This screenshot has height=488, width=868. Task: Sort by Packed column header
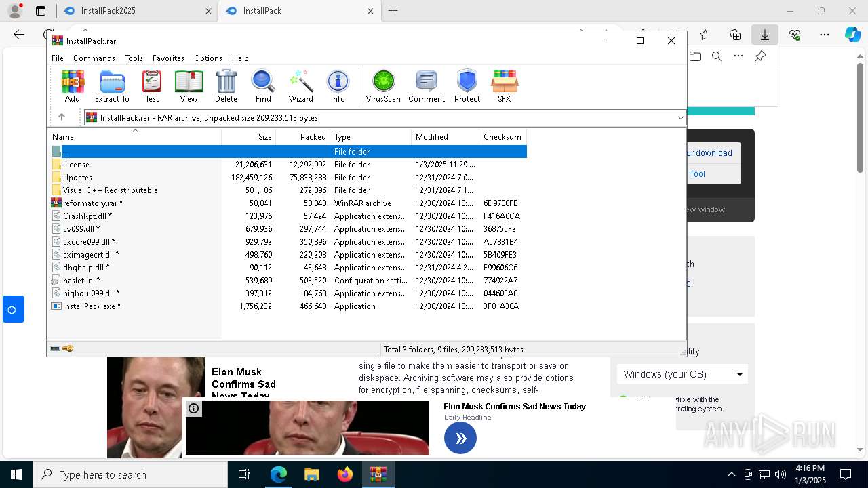pyautogui.click(x=303, y=137)
